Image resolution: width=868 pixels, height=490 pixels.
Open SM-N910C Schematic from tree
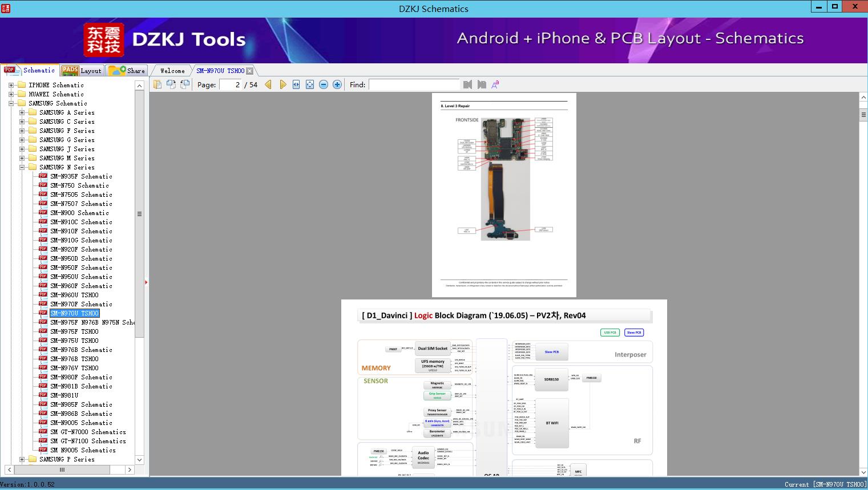(x=81, y=222)
